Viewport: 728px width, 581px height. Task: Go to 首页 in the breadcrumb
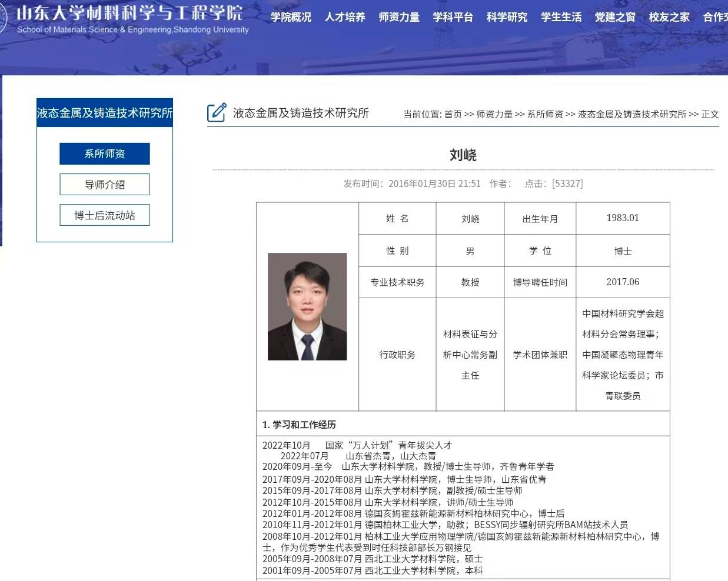[453, 114]
